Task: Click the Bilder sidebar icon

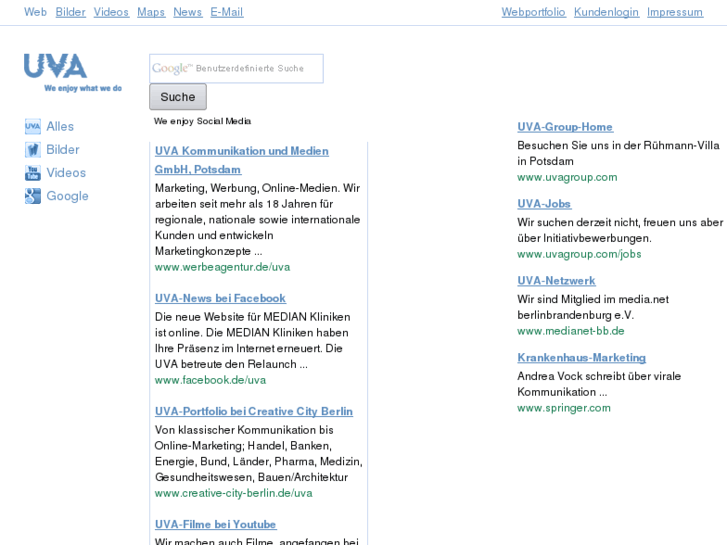Action: [x=32, y=149]
